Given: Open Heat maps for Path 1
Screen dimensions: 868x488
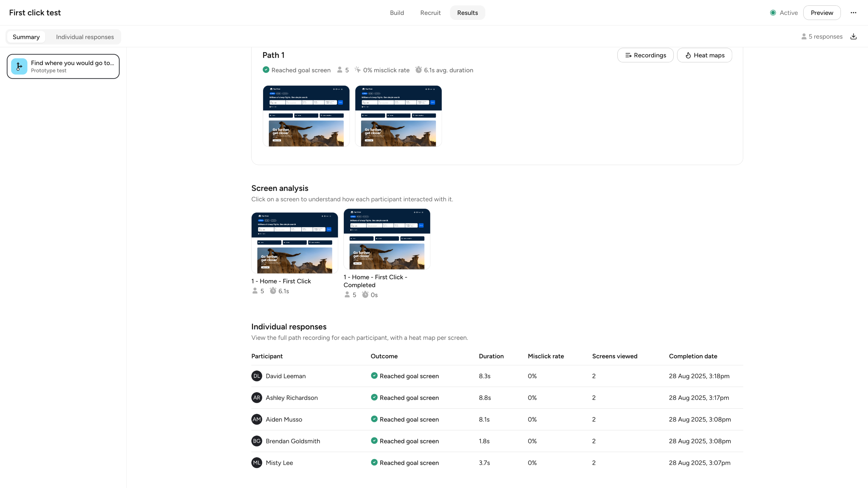Looking at the screenshot, I should click(x=704, y=55).
